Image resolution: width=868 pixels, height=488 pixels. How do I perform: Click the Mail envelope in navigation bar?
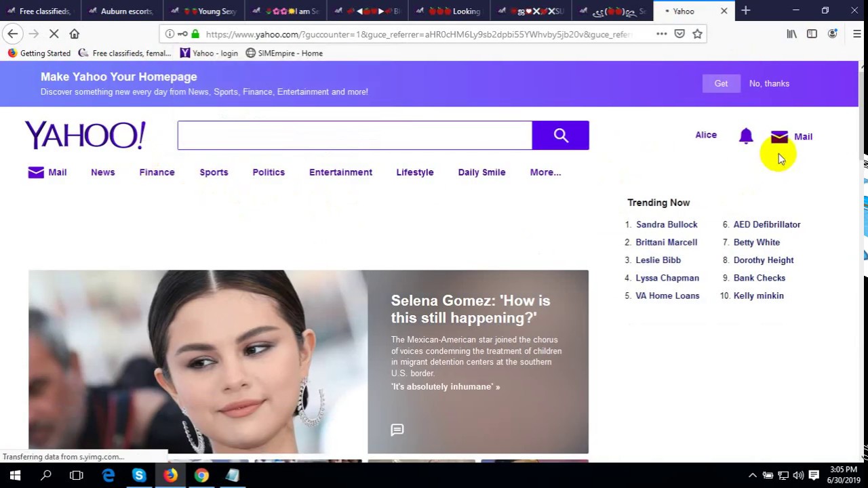pyautogui.click(x=36, y=172)
